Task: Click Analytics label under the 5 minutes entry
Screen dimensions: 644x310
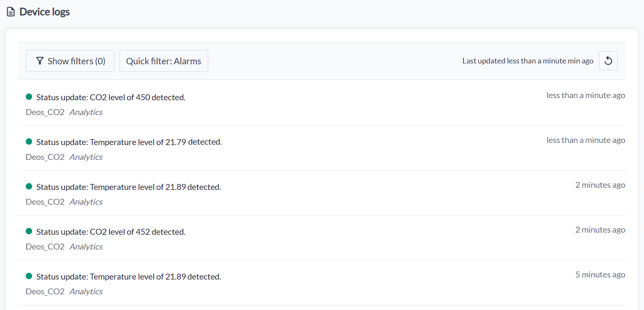Action: (86, 291)
